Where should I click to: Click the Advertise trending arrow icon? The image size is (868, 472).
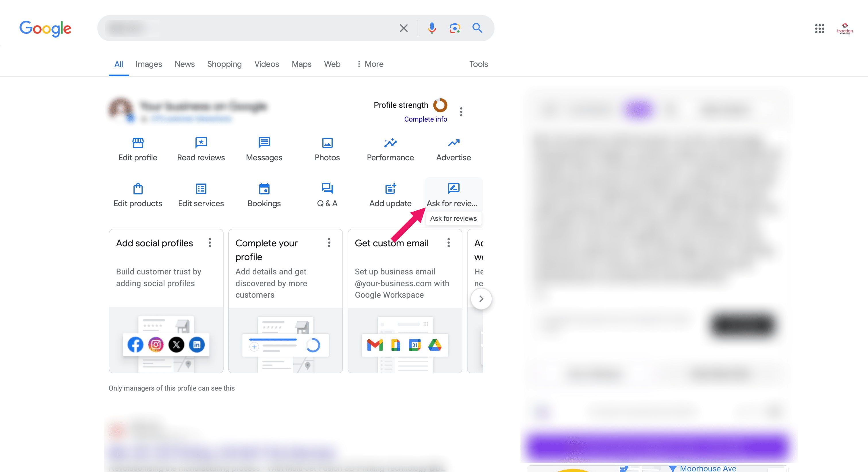(453, 143)
